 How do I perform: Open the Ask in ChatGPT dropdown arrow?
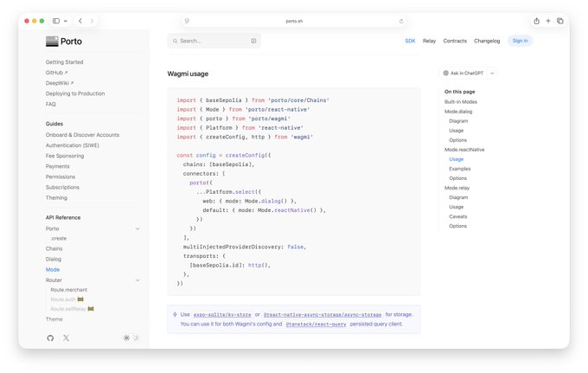(493, 74)
